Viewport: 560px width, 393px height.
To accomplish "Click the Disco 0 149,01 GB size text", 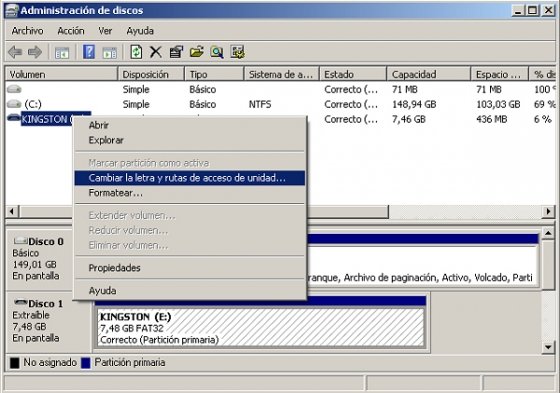I will [35, 264].
